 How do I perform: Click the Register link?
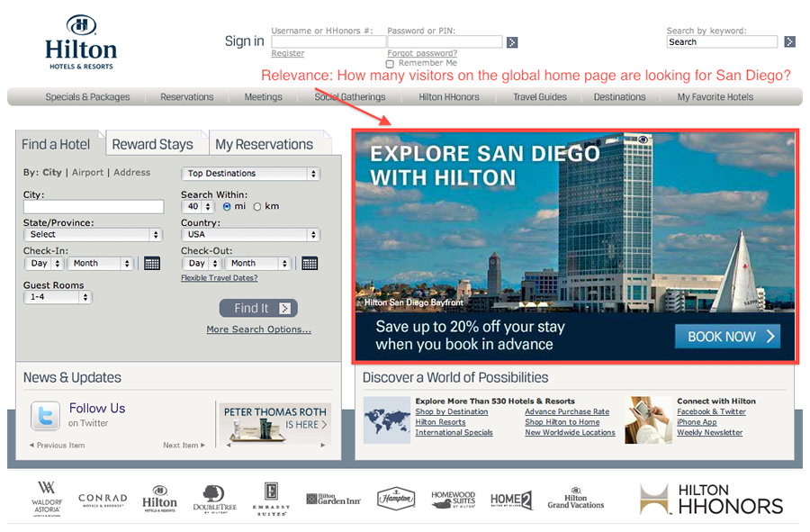(x=288, y=53)
